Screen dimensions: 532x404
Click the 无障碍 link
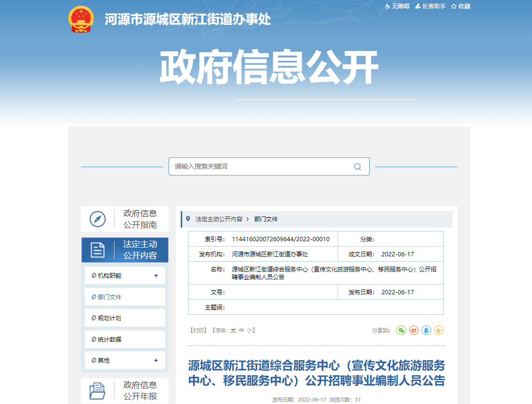coord(400,6)
